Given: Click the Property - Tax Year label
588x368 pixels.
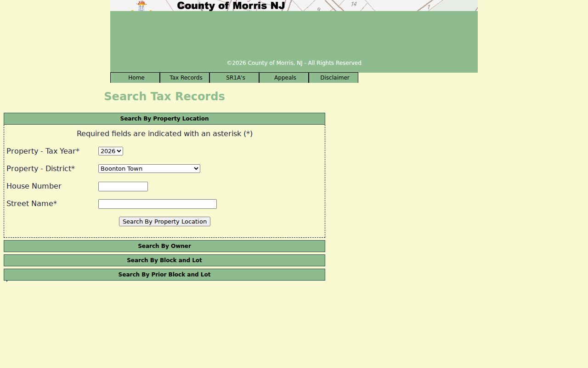Looking at the screenshot, I should point(43,151).
